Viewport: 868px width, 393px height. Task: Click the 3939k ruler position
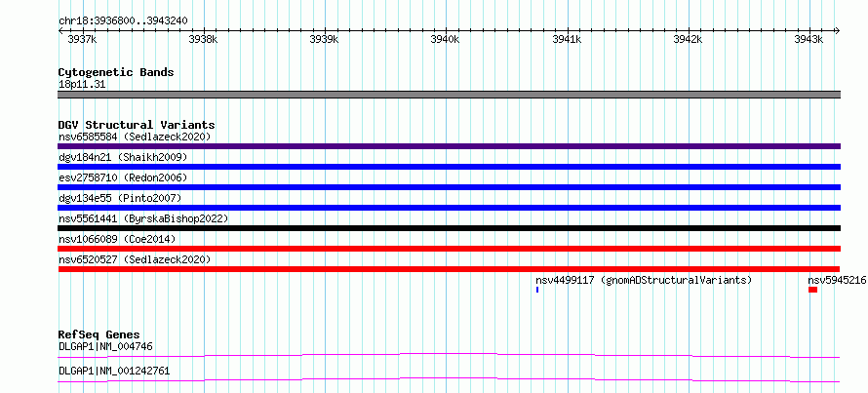[325, 39]
